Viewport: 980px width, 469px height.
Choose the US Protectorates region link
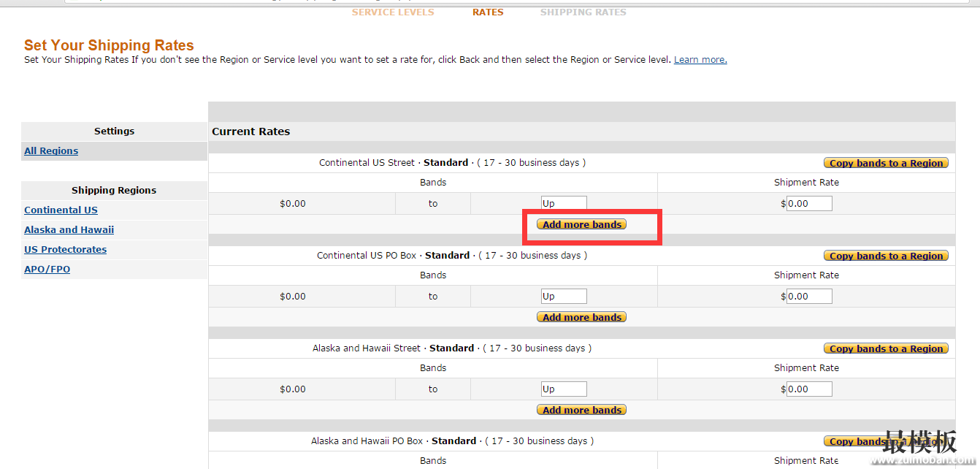tap(66, 250)
